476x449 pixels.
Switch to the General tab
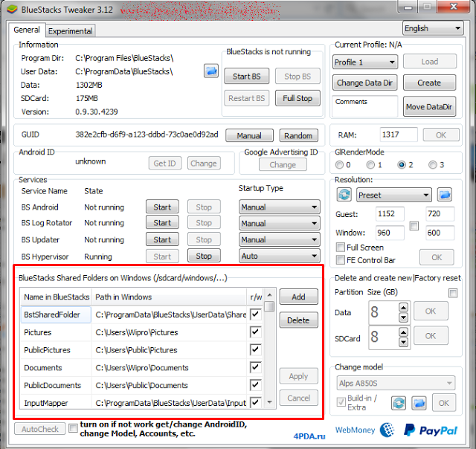27,30
